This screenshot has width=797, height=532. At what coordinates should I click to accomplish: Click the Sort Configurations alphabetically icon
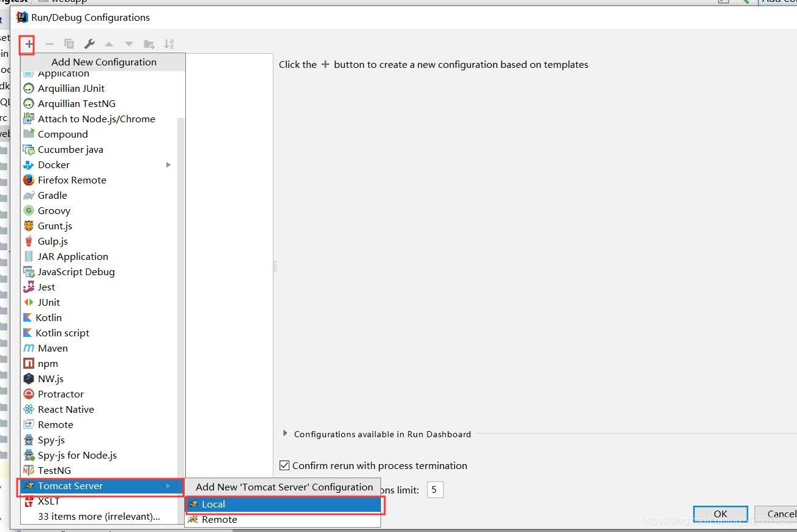[x=169, y=44]
